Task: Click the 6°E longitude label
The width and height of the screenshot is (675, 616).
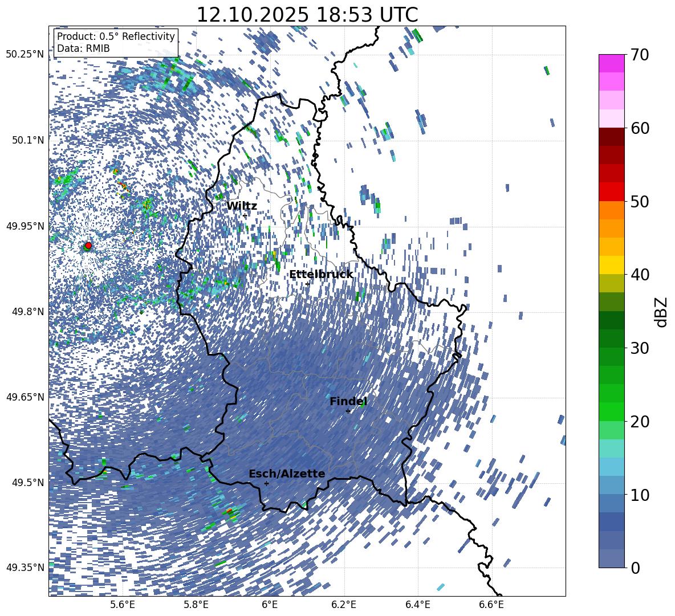Action: pyautogui.click(x=270, y=605)
